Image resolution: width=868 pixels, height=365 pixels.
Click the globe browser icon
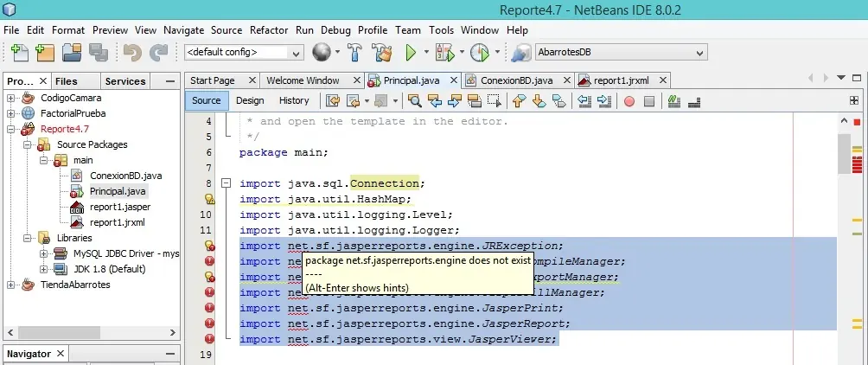tap(321, 53)
